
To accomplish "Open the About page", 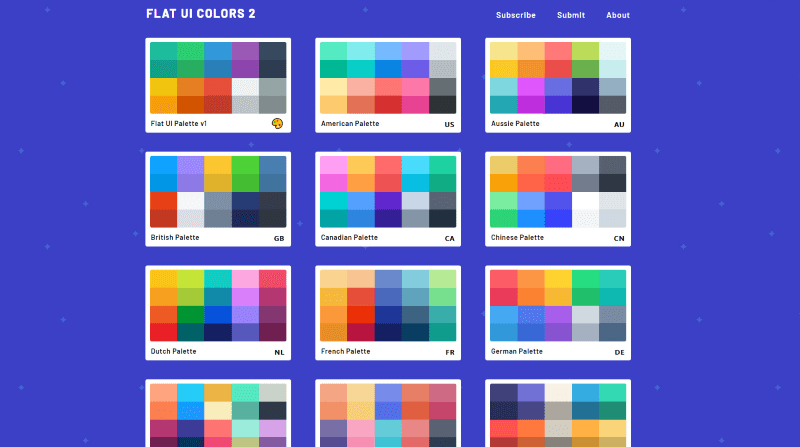I will tap(618, 15).
